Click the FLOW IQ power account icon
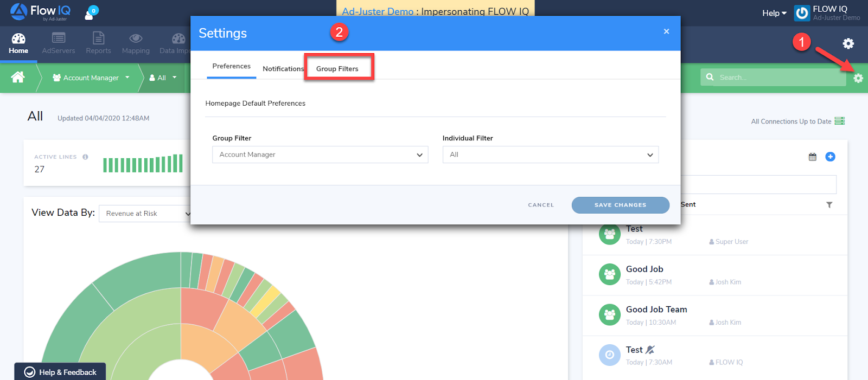The width and height of the screenshot is (868, 380). point(802,13)
